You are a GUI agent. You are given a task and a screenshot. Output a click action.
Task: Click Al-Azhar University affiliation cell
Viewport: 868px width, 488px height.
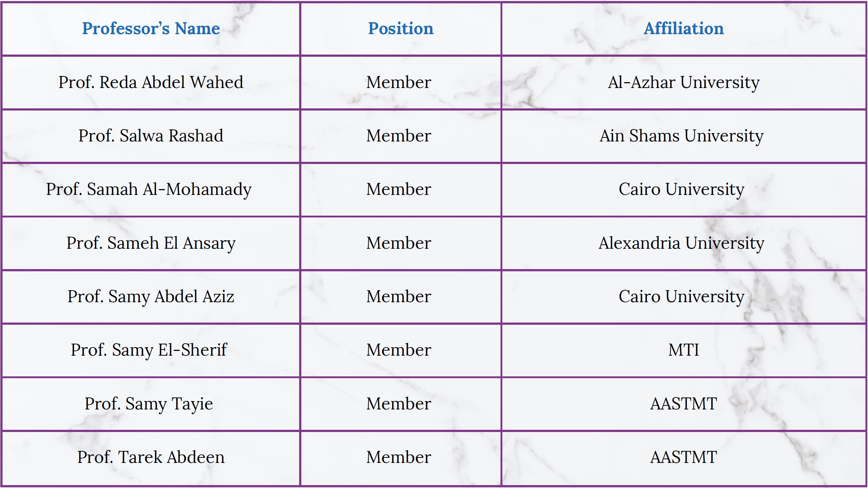(x=684, y=82)
